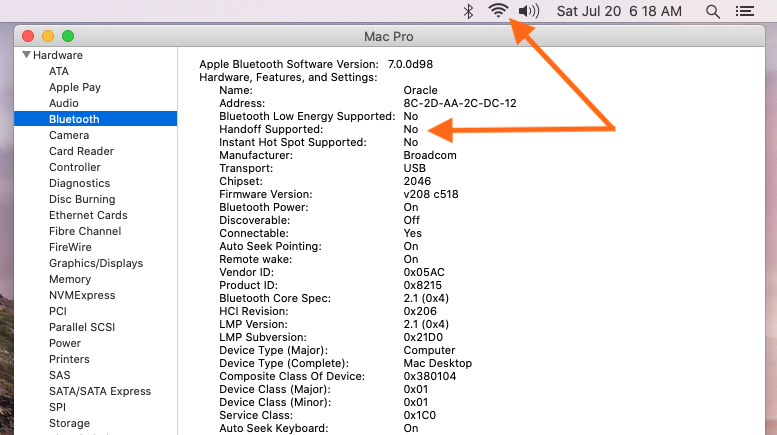The width and height of the screenshot is (777, 435).
Task: Open the Bluetooth menu bar icon
Action: tap(468, 11)
